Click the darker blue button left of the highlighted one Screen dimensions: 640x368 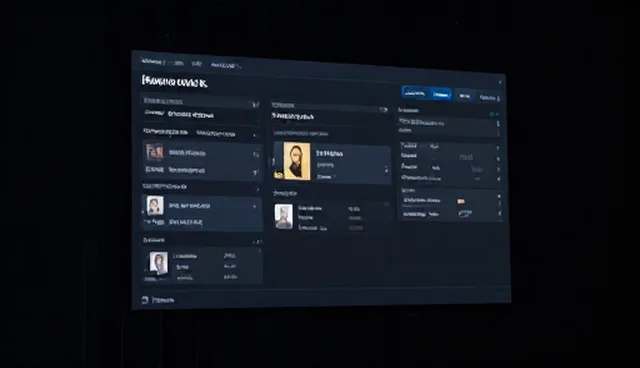click(416, 93)
